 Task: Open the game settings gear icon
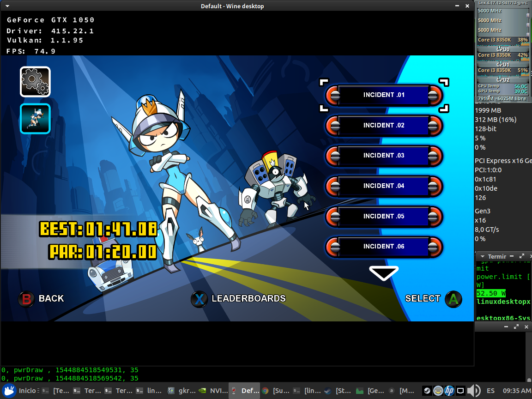coord(35,82)
